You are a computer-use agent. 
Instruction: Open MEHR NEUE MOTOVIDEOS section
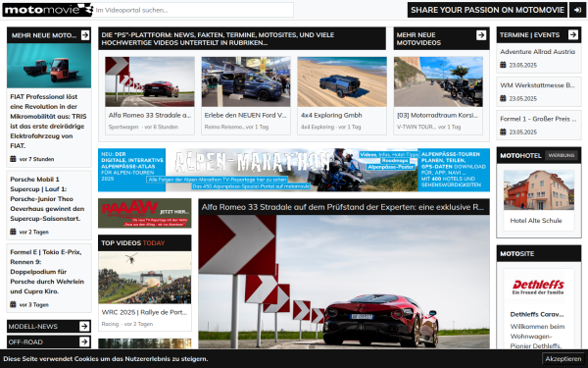click(441, 38)
